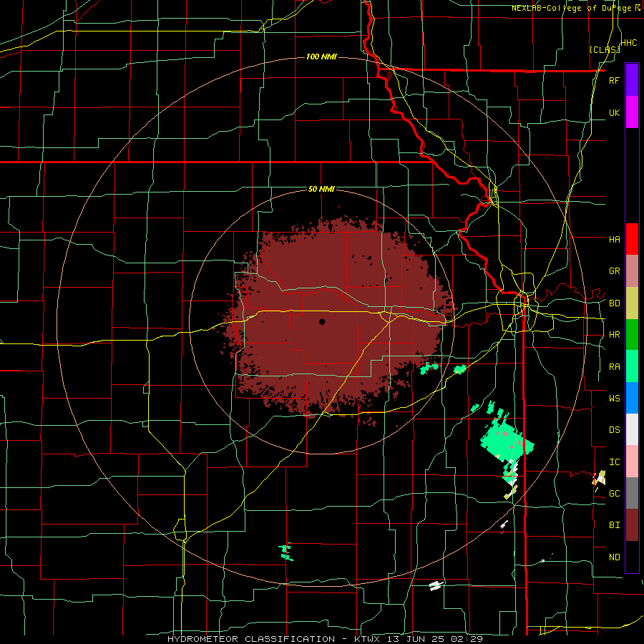Click the '100 NMI' range ring label

point(321,57)
